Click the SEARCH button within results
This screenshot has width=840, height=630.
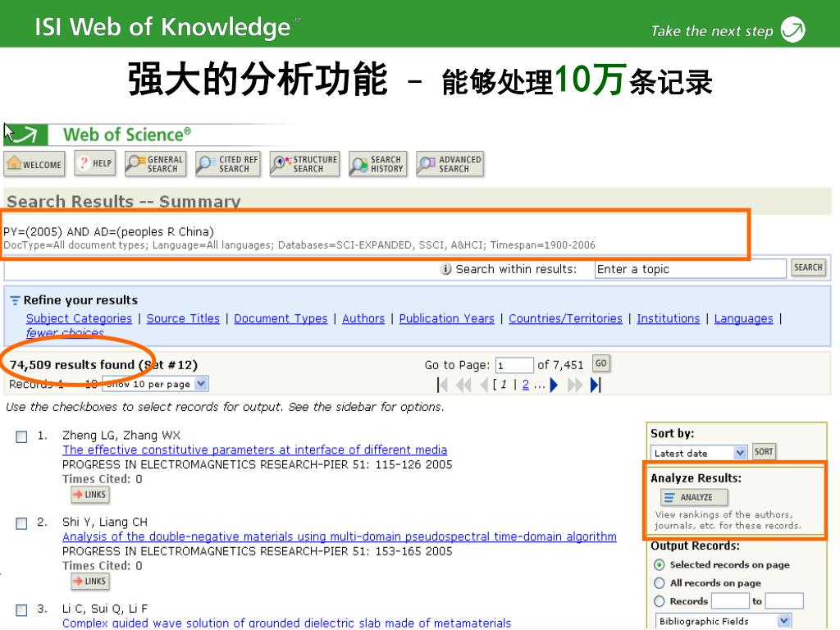coord(808,267)
